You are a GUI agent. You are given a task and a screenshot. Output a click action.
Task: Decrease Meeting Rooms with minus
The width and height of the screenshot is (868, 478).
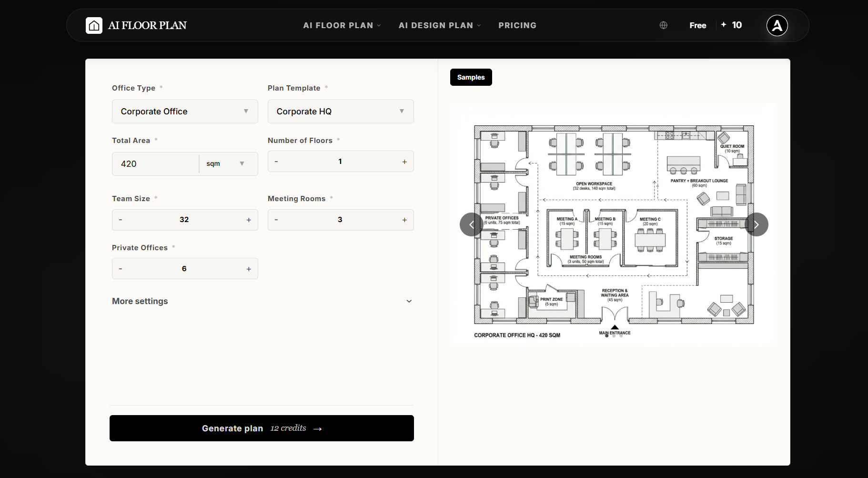point(276,220)
